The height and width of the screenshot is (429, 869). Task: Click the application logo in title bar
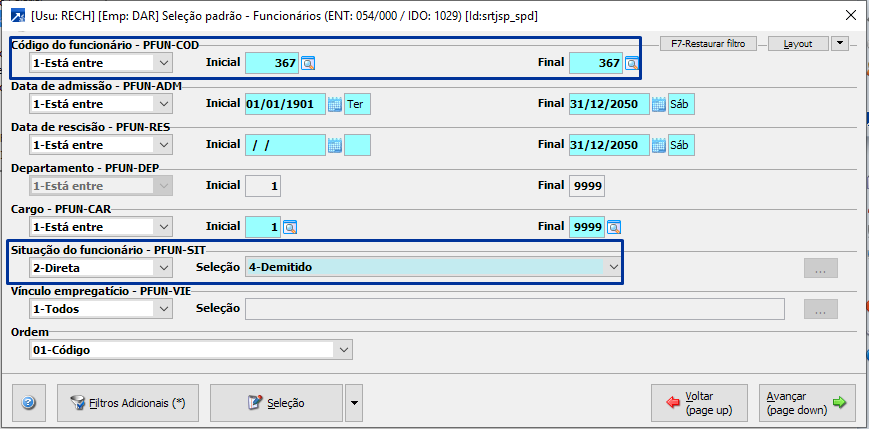click(x=18, y=16)
